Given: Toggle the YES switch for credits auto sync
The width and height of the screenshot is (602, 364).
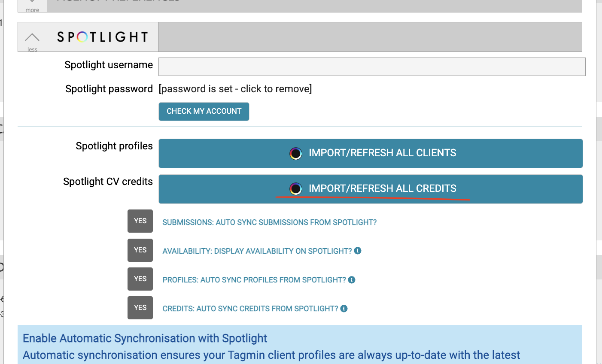Looking at the screenshot, I should pyautogui.click(x=140, y=308).
